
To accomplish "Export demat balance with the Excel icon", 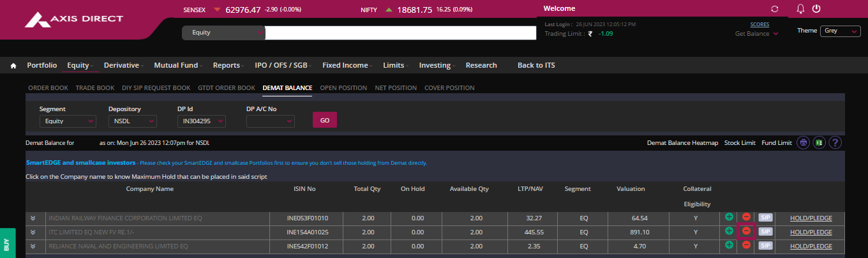I will [819, 142].
